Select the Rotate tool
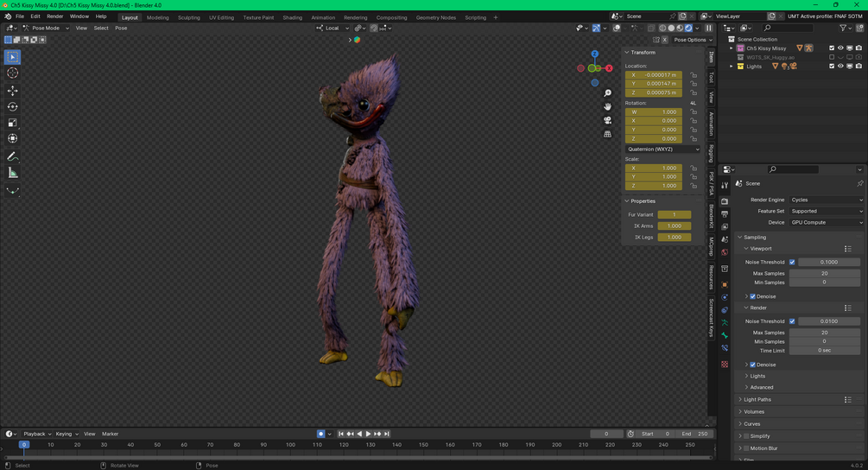Image resolution: width=868 pixels, height=470 pixels. [x=12, y=106]
